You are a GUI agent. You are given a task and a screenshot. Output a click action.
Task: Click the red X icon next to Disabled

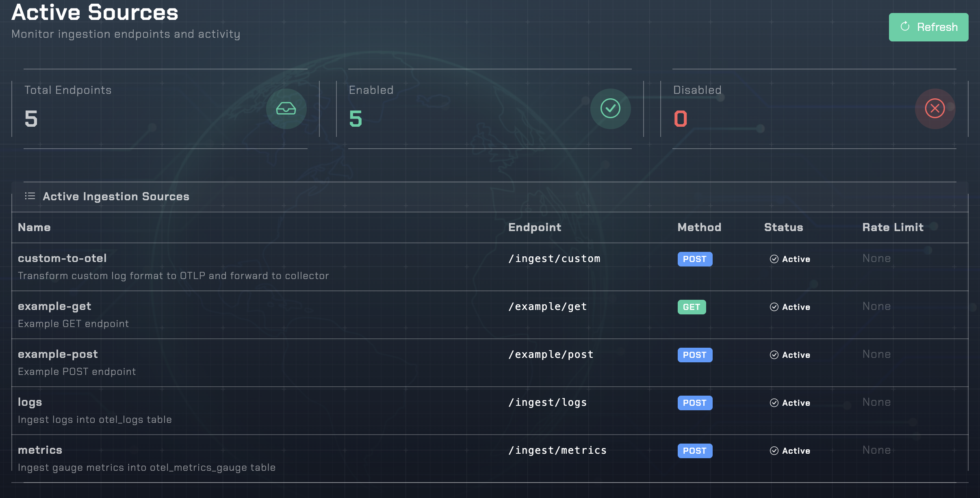(x=934, y=108)
